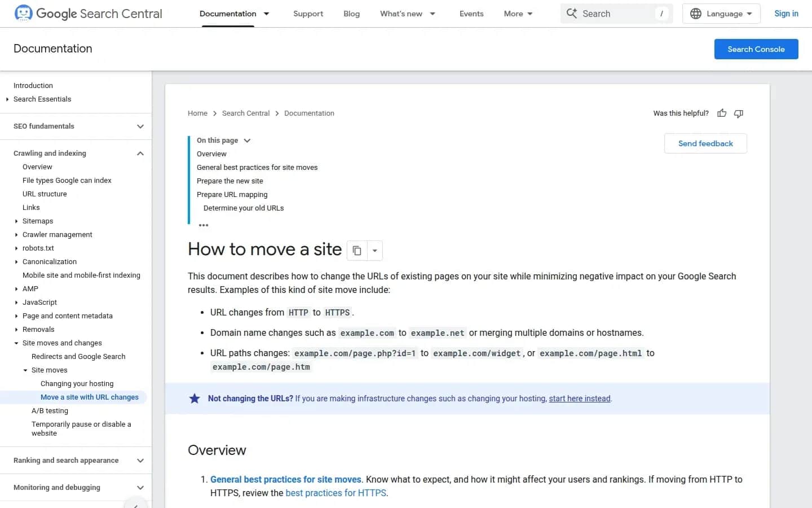This screenshot has width=812, height=508.
Task: Click Sign in
Action: click(786, 14)
